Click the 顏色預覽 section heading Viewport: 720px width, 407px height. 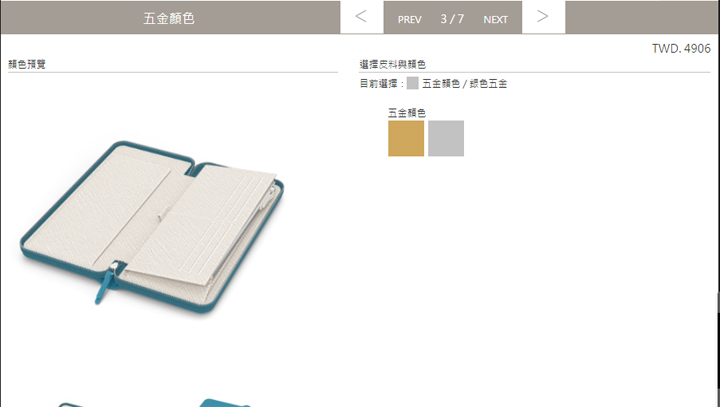pos(27,64)
